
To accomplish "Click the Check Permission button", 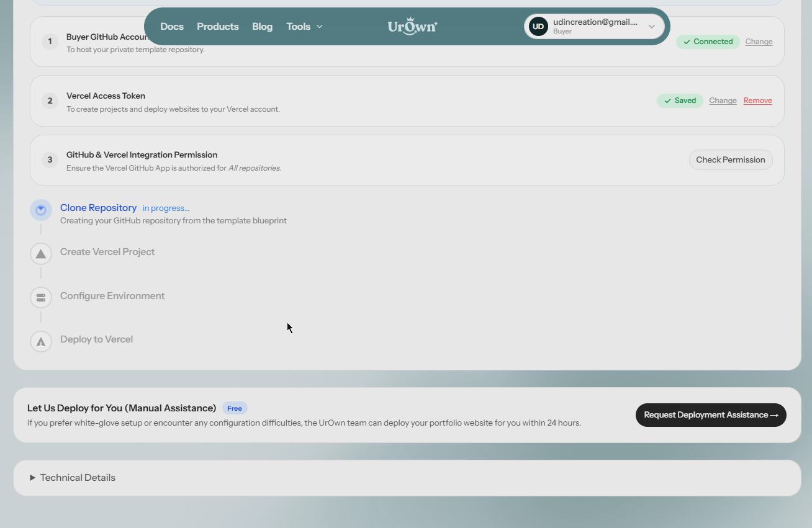I will pos(731,160).
